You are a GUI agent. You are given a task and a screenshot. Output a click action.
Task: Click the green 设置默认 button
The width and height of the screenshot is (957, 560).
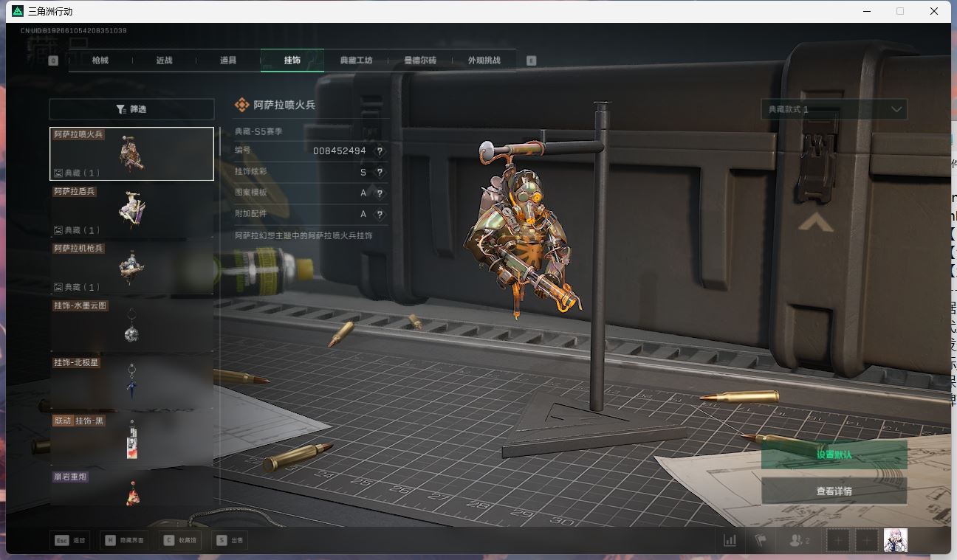tap(834, 454)
